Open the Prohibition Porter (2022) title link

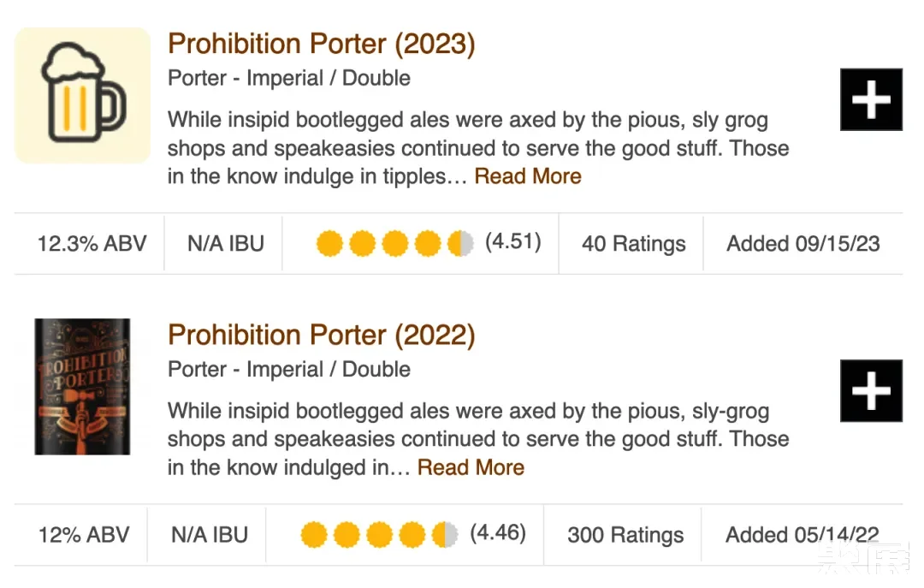pyautogui.click(x=321, y=335)
